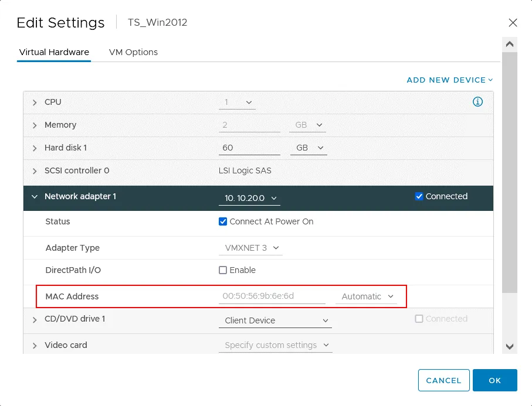Open the Client Device dropdown

[277, 320]
